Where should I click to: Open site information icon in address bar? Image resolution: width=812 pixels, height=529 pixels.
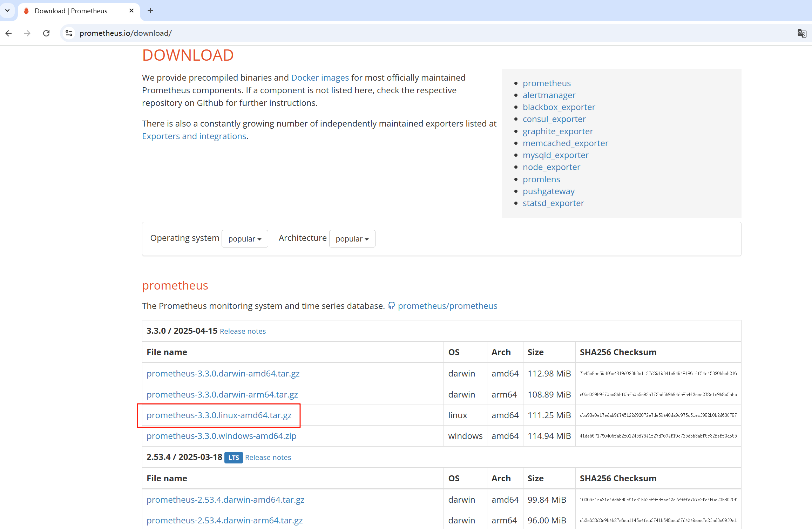tap(69, 33)
